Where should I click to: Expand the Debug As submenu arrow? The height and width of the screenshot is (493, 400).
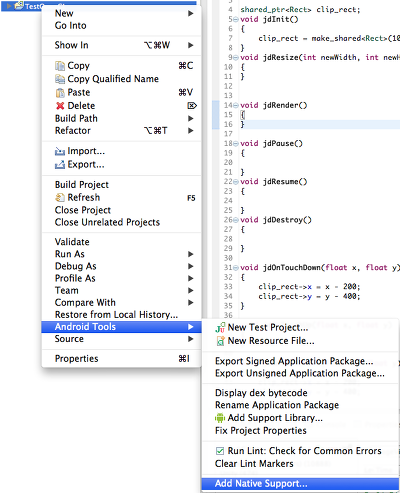[x=191, y=266]
